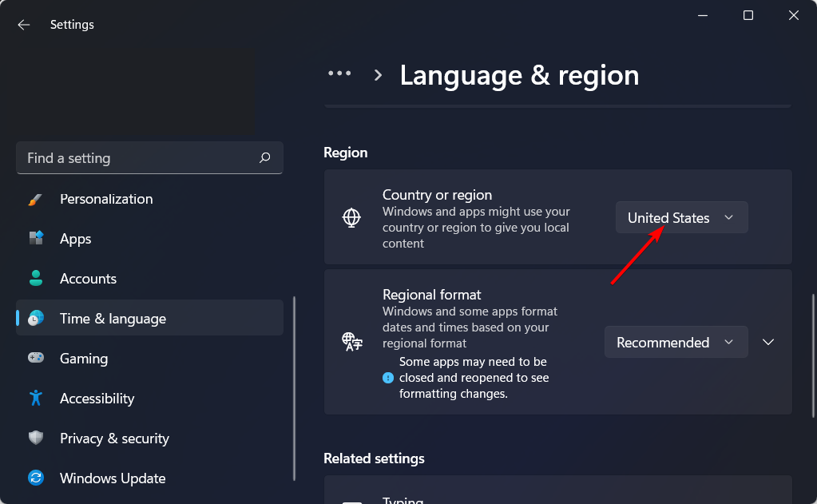Click the language icon beside Regional format
The image size is (817, 504).
tap(351, 342)
